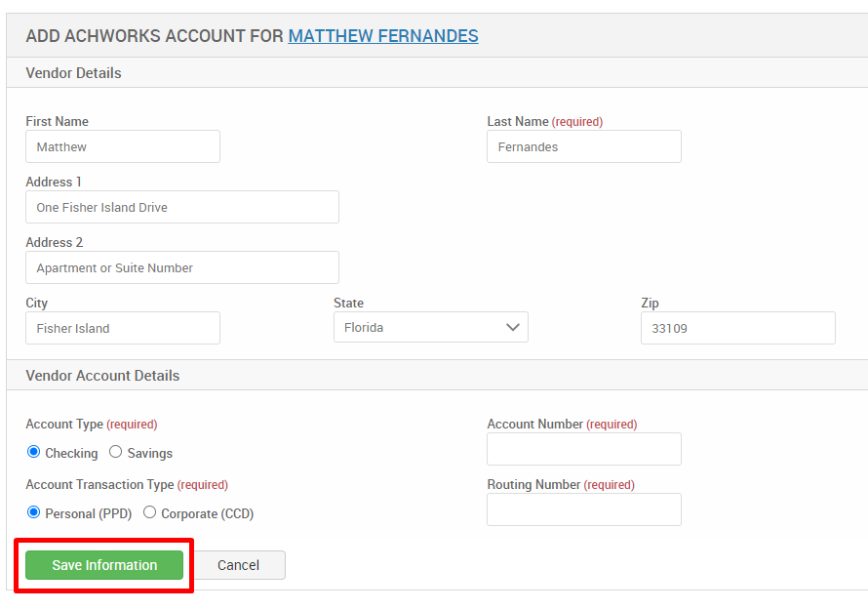Image resolution: width=868 pixels, height=610 pixels.
Task: Click the First Name field showing Matthew
Action: coord(122,146)
